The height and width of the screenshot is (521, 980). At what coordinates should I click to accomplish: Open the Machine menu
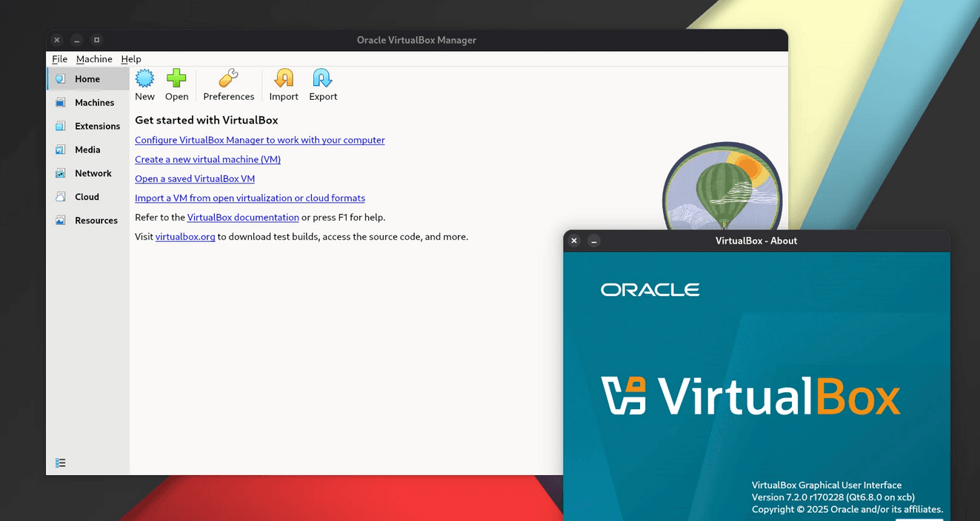pos(94,59)
